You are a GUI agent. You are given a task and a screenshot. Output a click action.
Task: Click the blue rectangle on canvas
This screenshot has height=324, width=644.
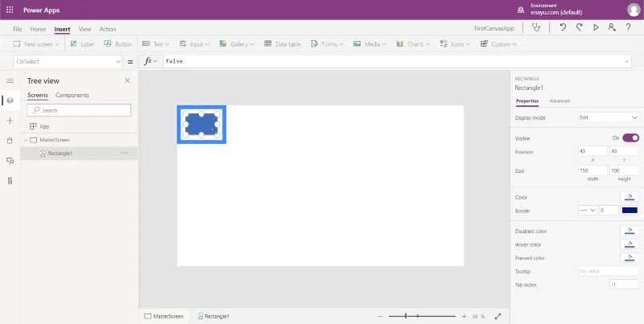[201, 124]
